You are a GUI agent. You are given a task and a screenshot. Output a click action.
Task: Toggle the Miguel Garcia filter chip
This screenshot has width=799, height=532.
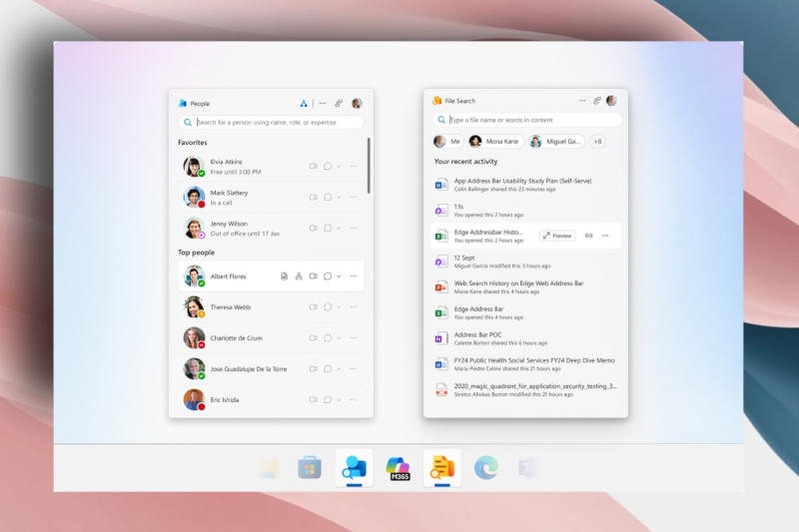(555, 142)
